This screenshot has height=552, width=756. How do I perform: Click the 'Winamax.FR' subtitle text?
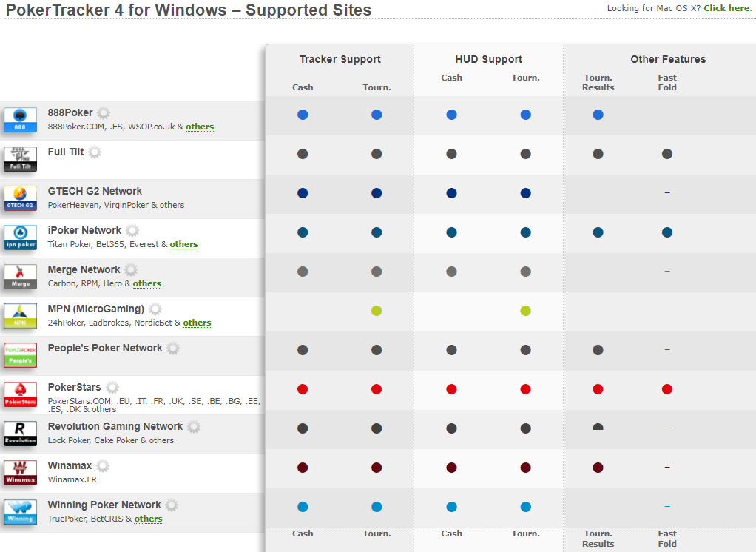point(72,479)
